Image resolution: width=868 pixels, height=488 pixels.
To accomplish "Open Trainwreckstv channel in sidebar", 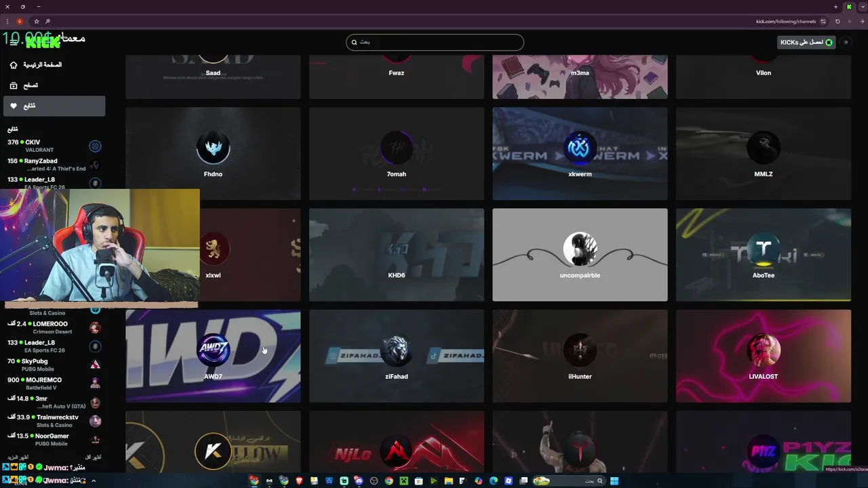I will pyautogui.click(x=54, y=421).
